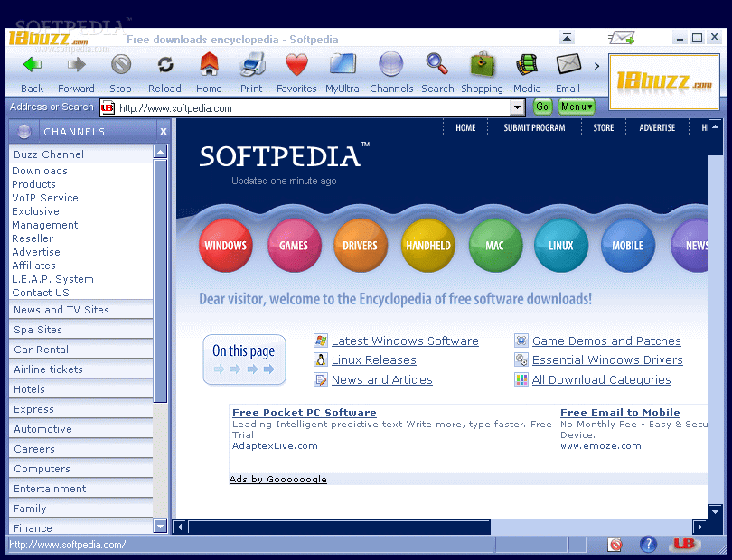This screenshot has height=560, width=732.
Task: Expand the Computers channel
Action: coord(80,469)
